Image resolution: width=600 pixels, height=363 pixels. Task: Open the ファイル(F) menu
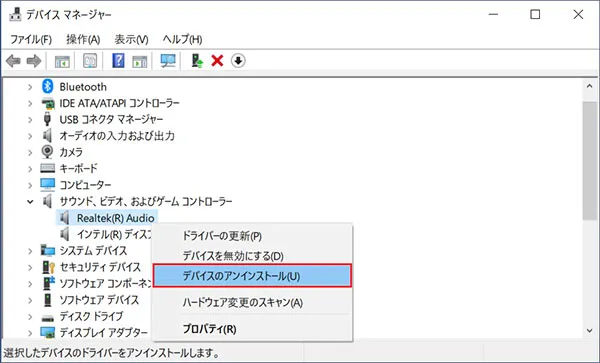tap(31, 39)
